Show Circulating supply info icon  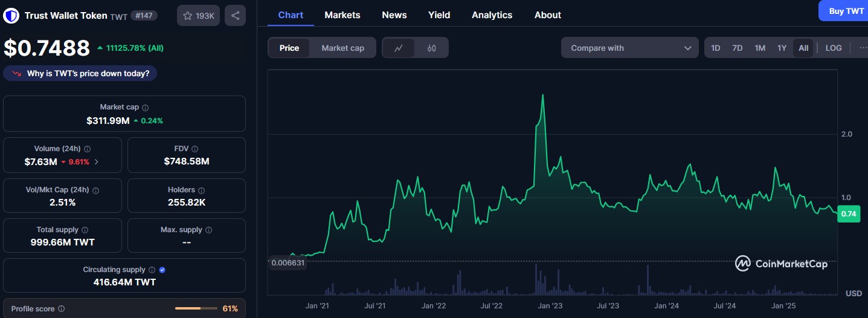coord(152,270)
